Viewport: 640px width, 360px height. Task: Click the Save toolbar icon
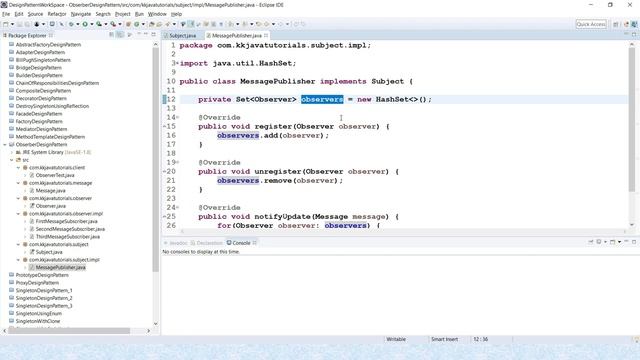click(x=20, y=24)
